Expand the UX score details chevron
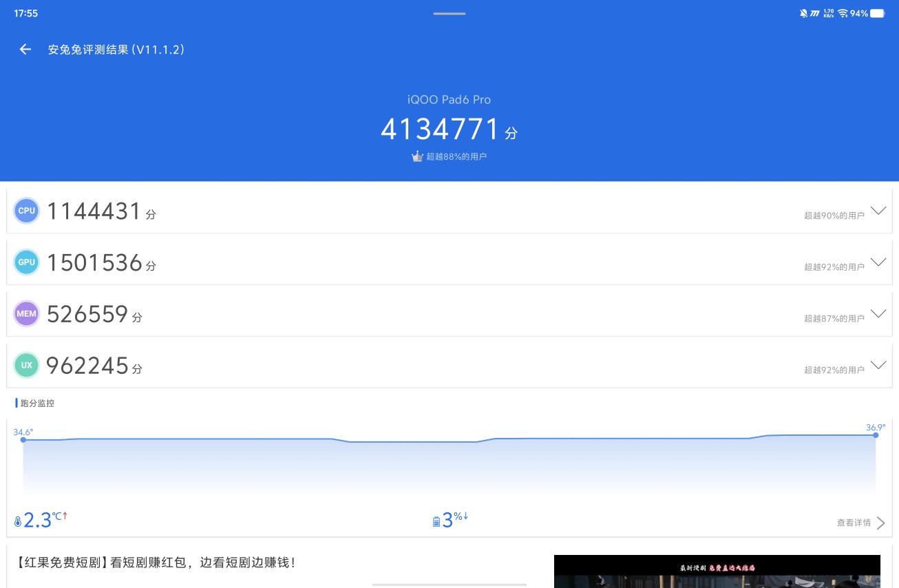This screenshot has width=899, height=588. point(878,365)
